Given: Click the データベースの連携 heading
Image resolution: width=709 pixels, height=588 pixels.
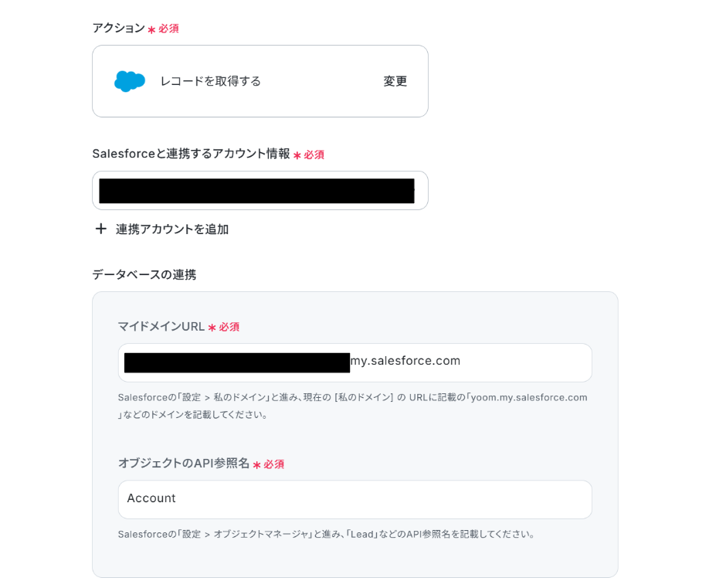Looking at the screenshot, I should [x=144, y=274].
